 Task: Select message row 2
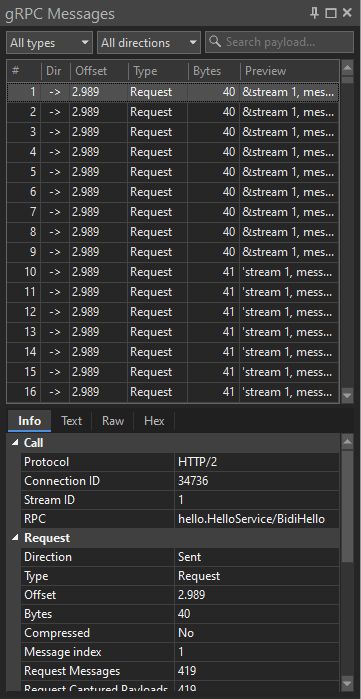(x=173, y=112)
